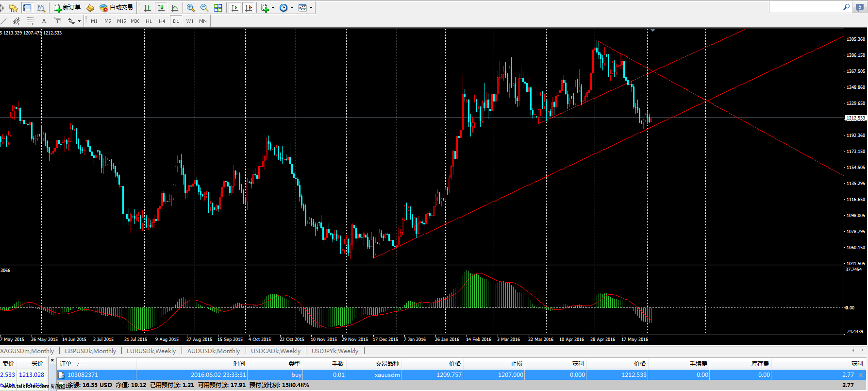
Task: Zoom out the chart
Action: [x=204, y=8]
